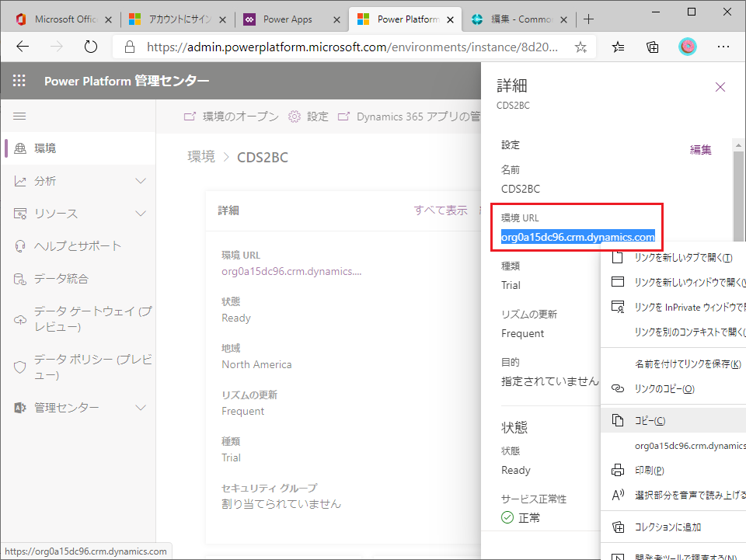Switch to the Power Apps tab
Screen dimensions: 746x560
point(291,19)
